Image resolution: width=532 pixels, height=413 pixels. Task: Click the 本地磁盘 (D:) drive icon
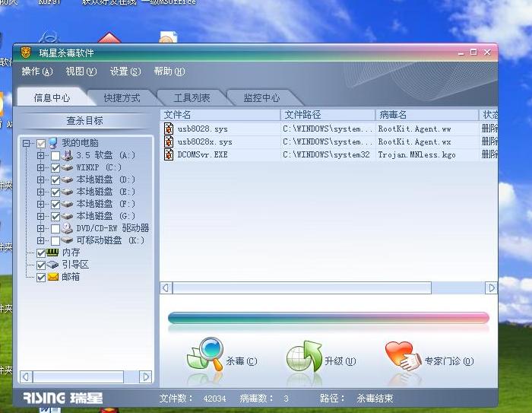click(x=67, y=179)
